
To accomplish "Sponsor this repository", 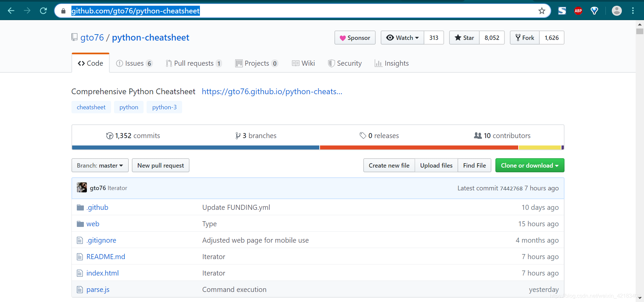I will pos(355,38).
